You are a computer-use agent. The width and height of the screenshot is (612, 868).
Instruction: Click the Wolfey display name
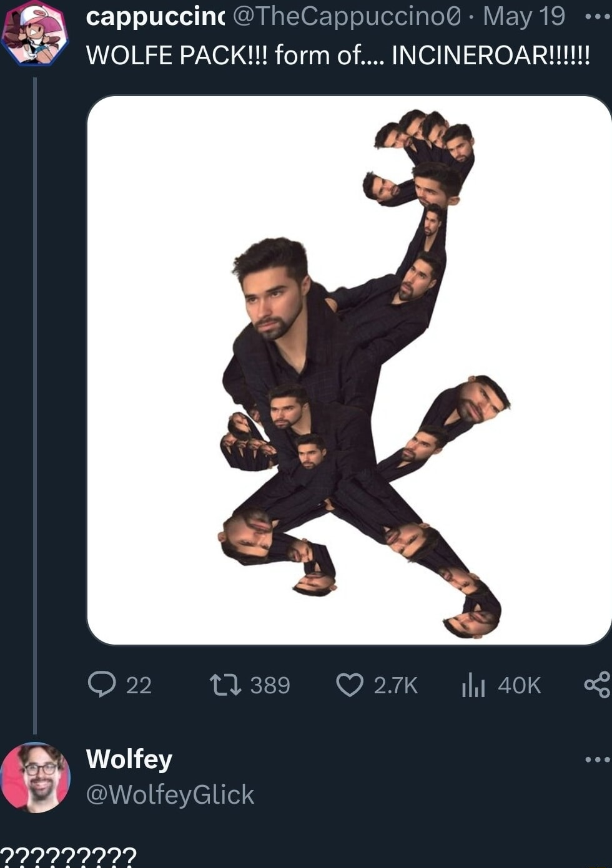click(x=129, y=759)
